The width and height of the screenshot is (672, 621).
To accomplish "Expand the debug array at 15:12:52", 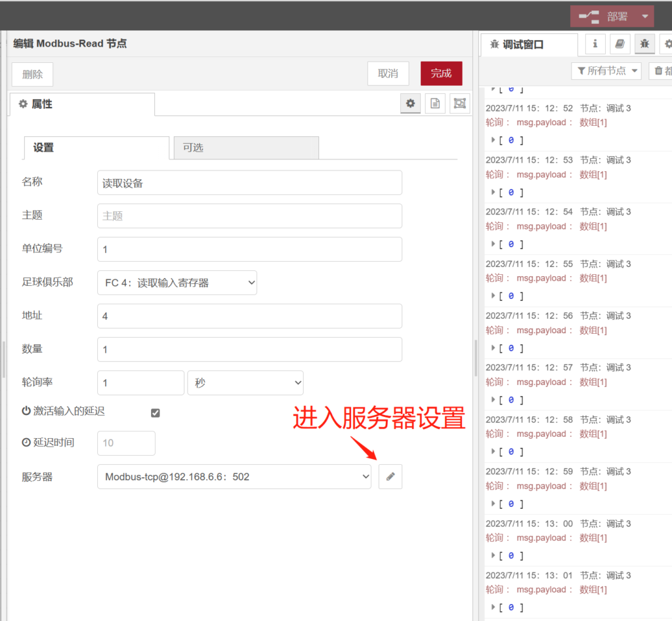I will pos(493,140).
